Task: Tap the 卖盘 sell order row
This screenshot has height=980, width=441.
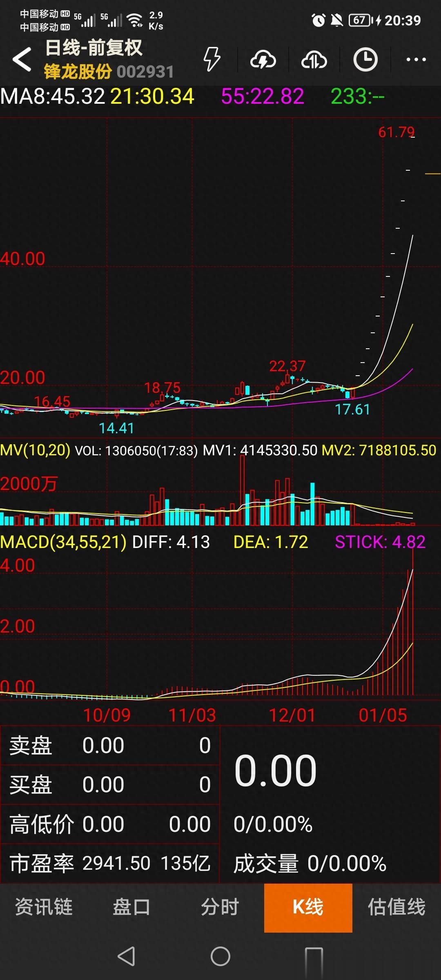Action: click(x=110, y=746)
